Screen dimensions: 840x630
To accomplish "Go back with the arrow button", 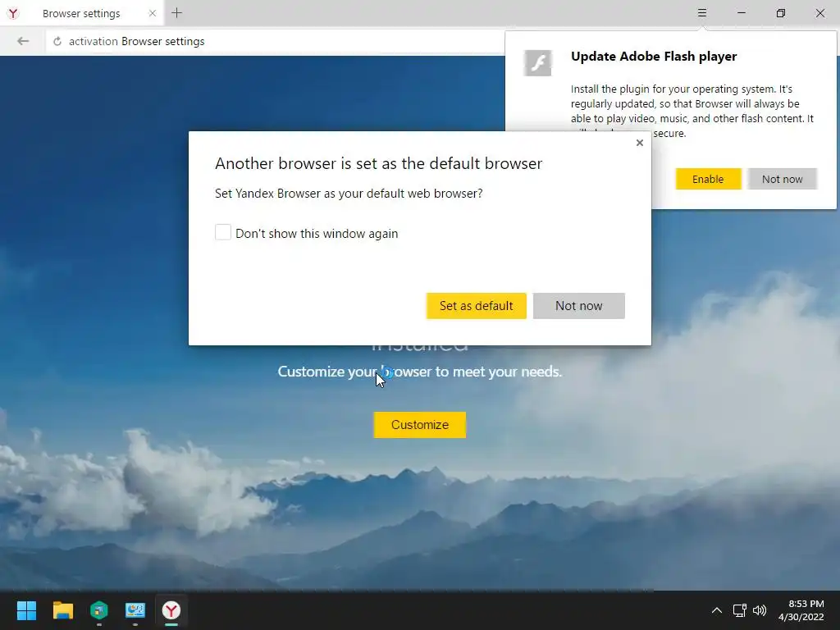I will coord(22,41).
